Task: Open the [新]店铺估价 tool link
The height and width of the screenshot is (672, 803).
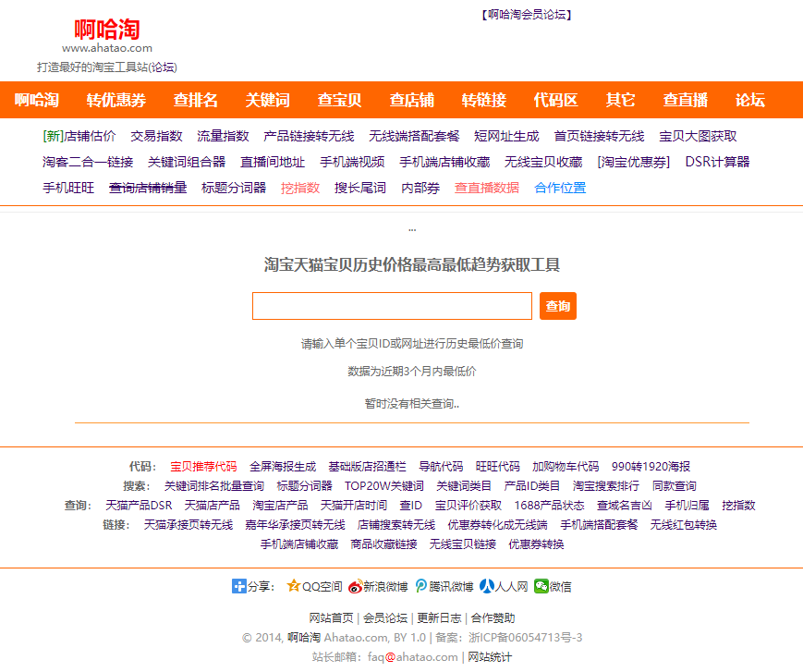Action: tap(79, 136)
